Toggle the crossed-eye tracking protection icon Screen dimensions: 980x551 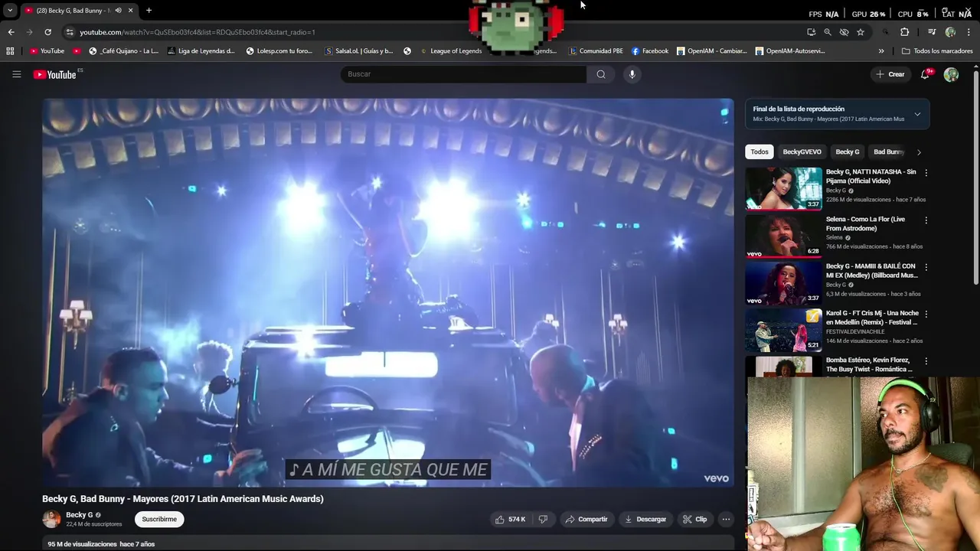coord(844,32)
